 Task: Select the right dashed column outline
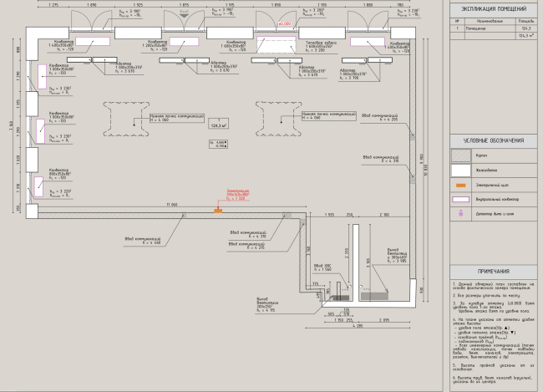pos(279,119)
